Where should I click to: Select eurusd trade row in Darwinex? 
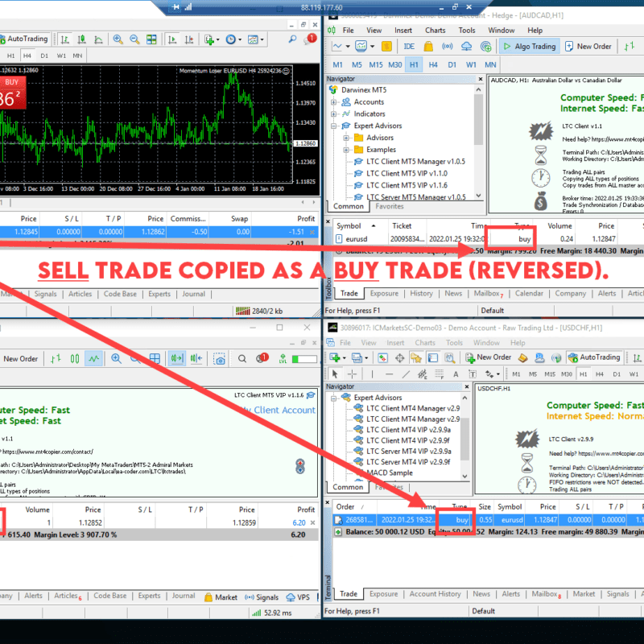point(489,238)
